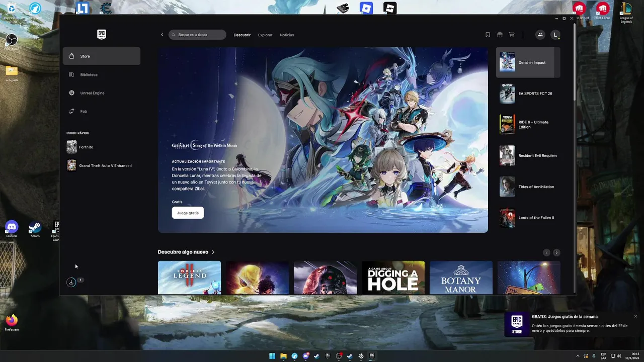Image resolution: width=644 pixels, height=362 pixels.
Task: Select the Descubrir tab
Action: tap(242, 35)
